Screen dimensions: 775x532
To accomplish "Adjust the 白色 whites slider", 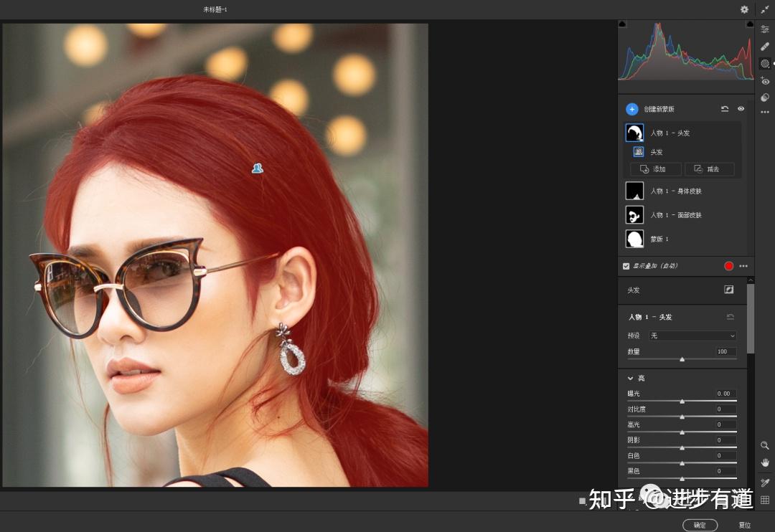I will coord(682,463).
